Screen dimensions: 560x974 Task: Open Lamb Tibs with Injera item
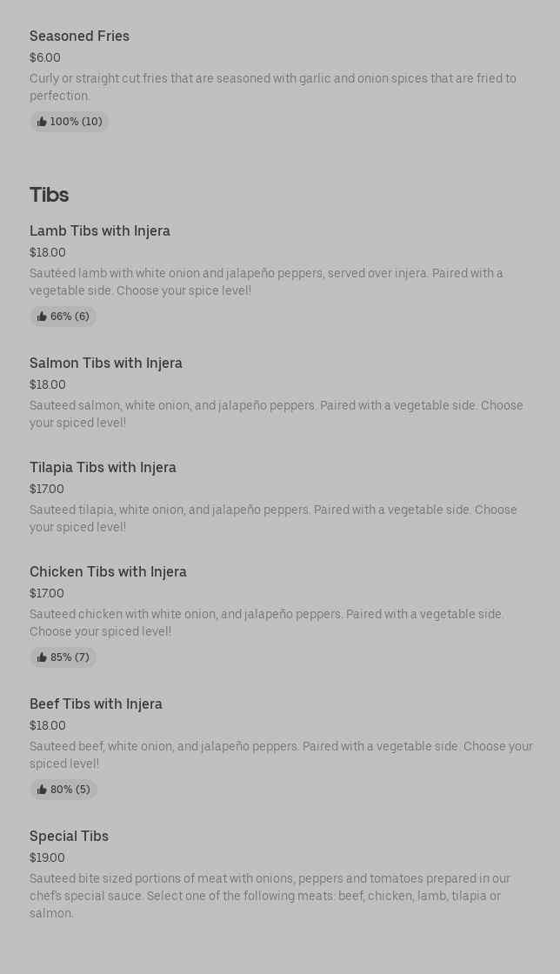pos(100,230)
